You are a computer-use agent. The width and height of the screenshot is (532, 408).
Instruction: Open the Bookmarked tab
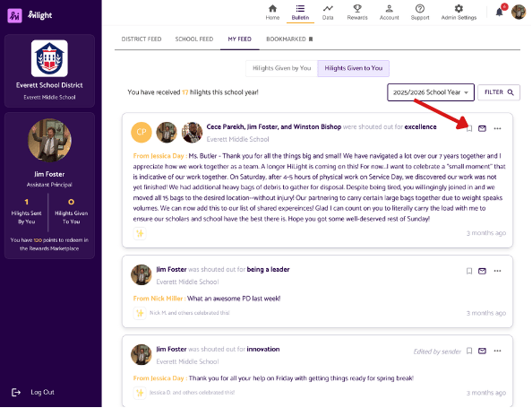click(289, 39)
